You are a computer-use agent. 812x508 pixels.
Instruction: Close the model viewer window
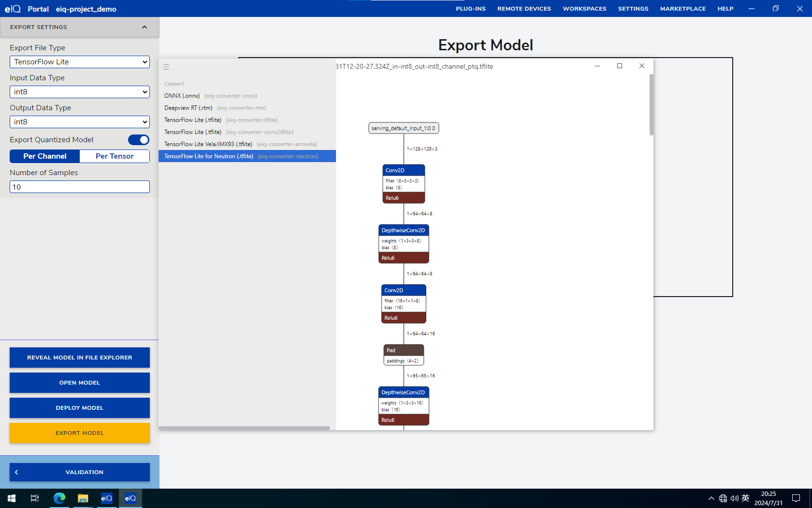point(642,66)
